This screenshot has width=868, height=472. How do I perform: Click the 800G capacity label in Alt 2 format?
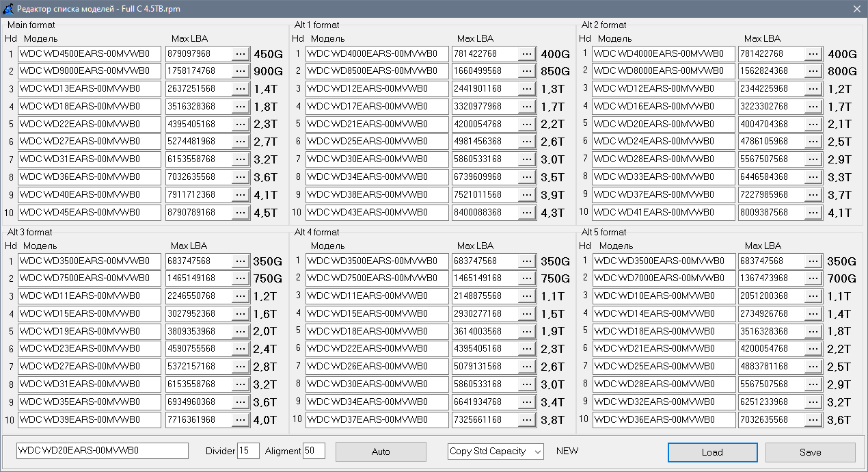[842, 72]
